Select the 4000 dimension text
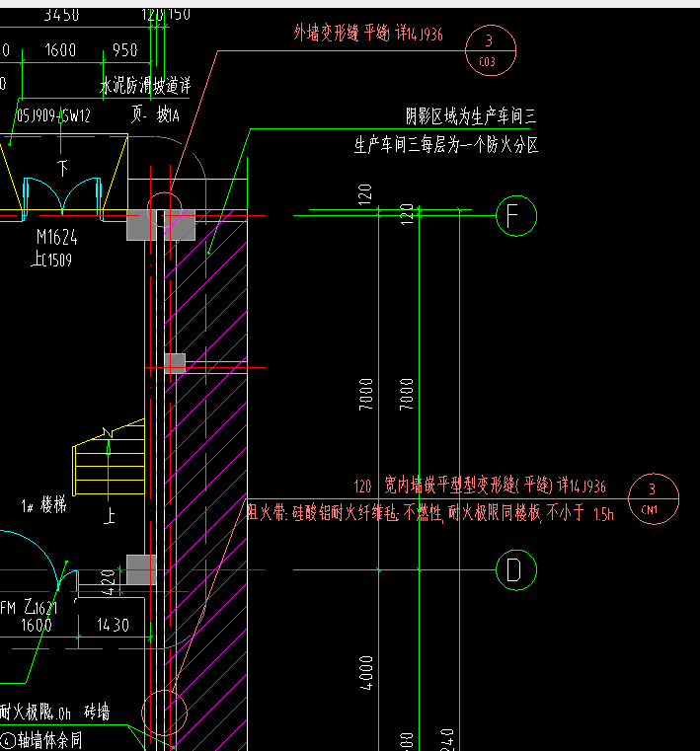 [x=366, y=673]
